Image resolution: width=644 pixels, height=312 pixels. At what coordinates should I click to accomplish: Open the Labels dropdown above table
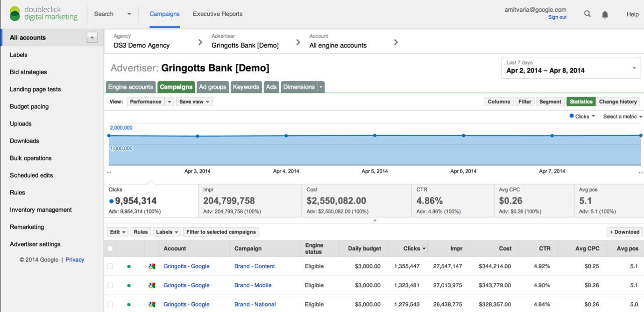click(x=167, y=232)
